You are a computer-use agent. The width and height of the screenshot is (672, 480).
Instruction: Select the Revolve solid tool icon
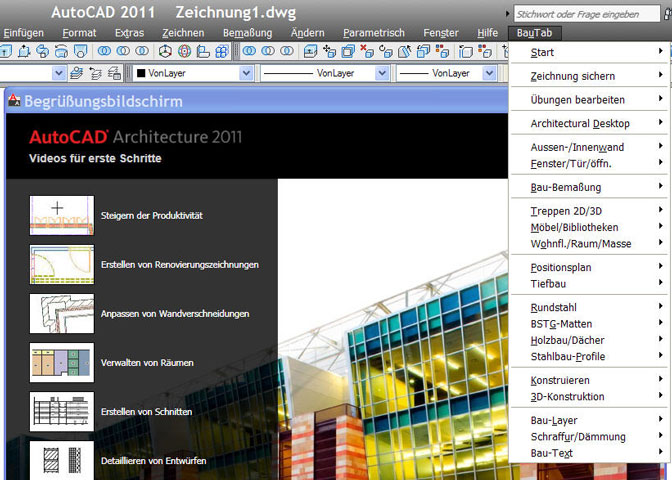coord(61,51)
